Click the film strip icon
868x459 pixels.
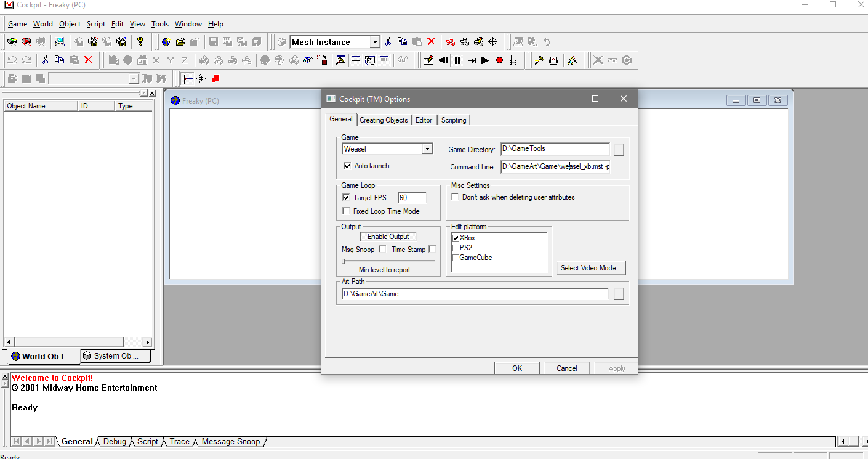(513, 60)
